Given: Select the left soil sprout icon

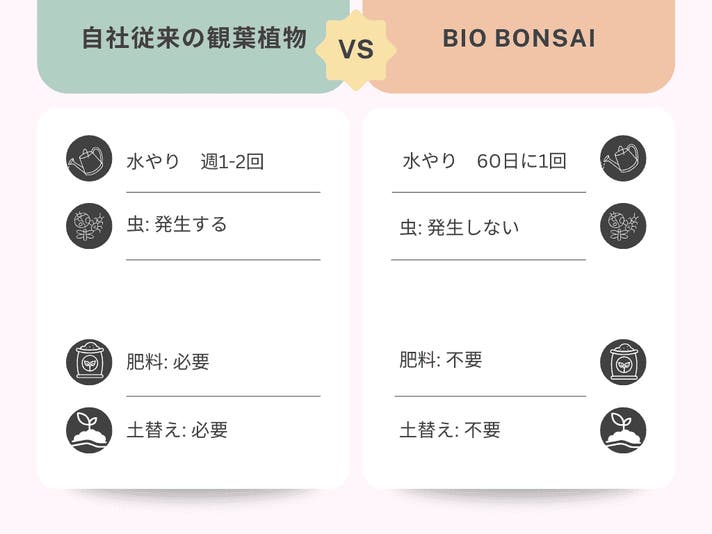Looking at the screenshot, I should click(x=89, y=430).
